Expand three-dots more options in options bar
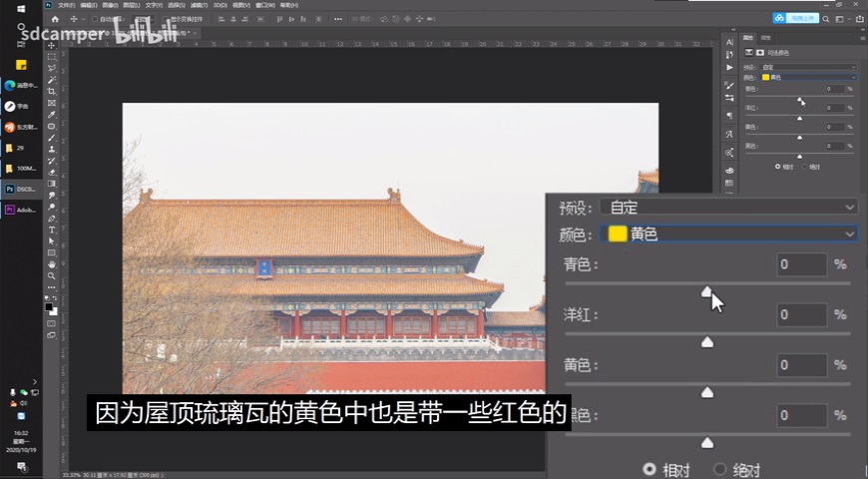This screenshot has height=479, width=868. coord(337,19)
